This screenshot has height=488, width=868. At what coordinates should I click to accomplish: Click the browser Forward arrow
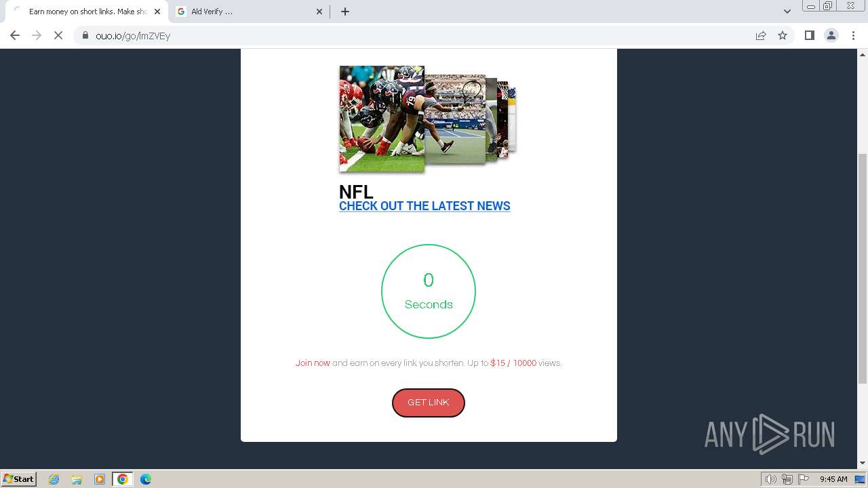click(37, 35)
